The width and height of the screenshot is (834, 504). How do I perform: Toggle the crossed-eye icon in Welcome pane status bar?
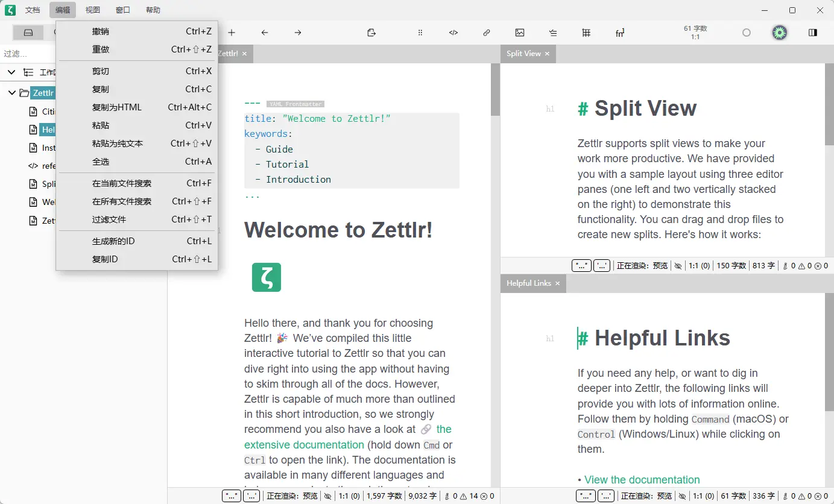tap(327, 496)
